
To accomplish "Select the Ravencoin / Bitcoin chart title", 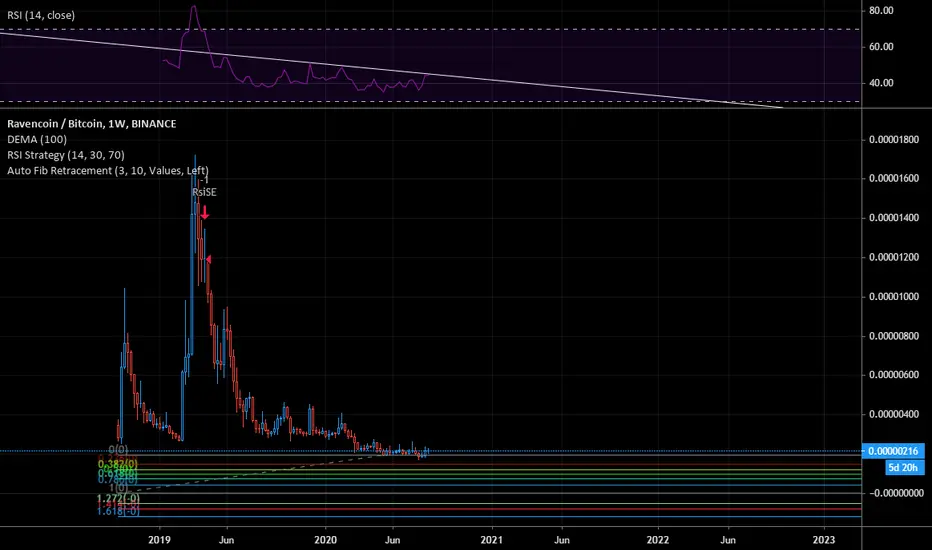I will coord(92,124).
